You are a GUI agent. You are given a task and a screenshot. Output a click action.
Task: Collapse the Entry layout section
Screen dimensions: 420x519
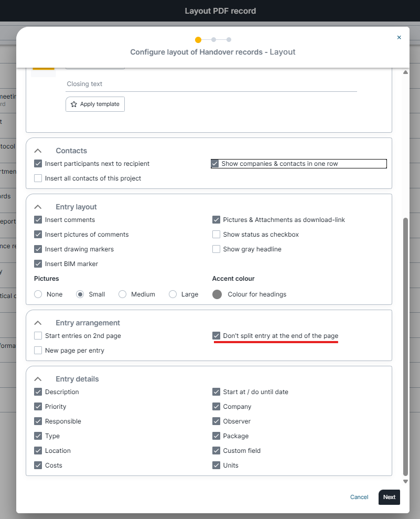[x=38, y=207]
